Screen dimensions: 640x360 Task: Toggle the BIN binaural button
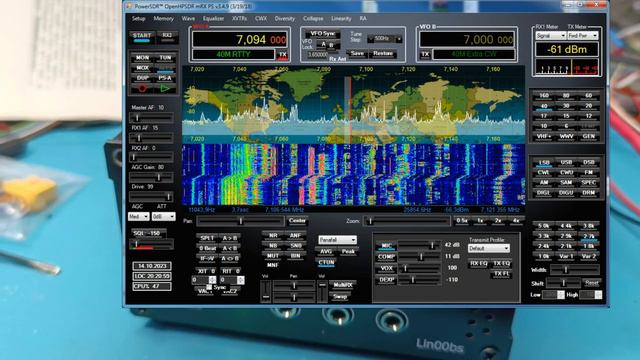[x=295, y=256]
